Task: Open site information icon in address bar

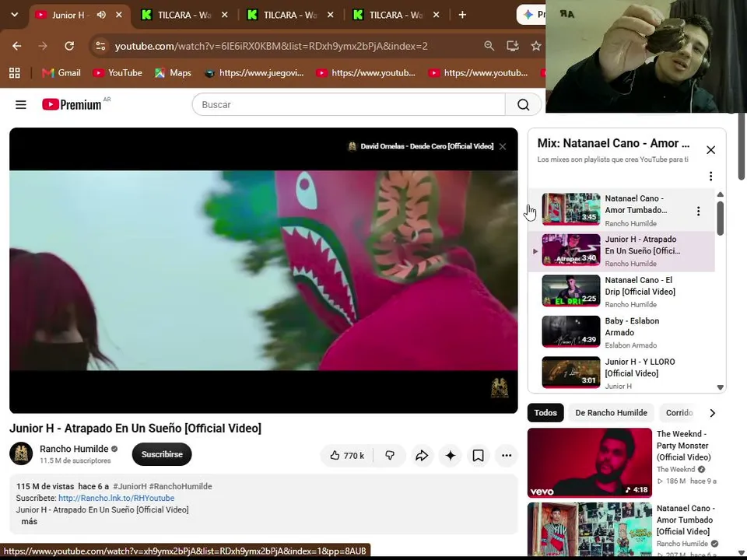Action: coord(100,46)
